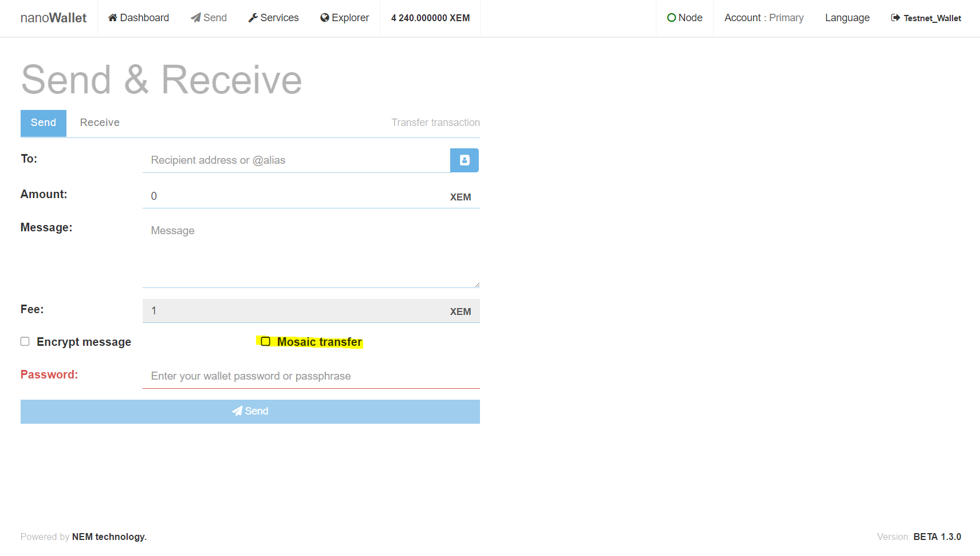Switch to the Receive tab
980x556 pixels.
pyautogui.click(x=100, y=123)
